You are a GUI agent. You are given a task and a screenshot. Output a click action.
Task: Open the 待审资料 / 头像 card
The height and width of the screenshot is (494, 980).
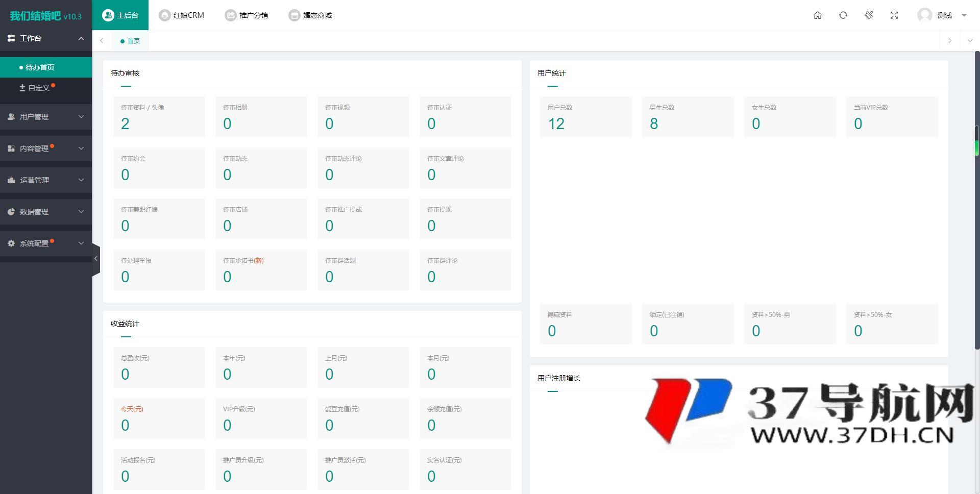tap(159, 117)
